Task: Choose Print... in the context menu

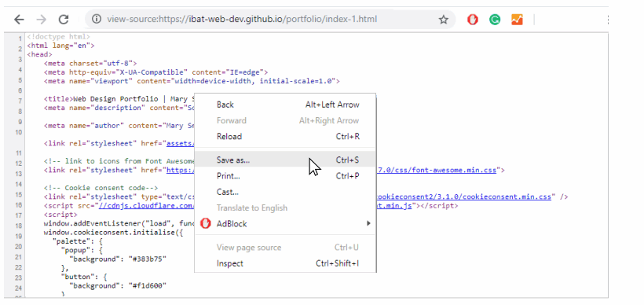Action: coord(285,176)
